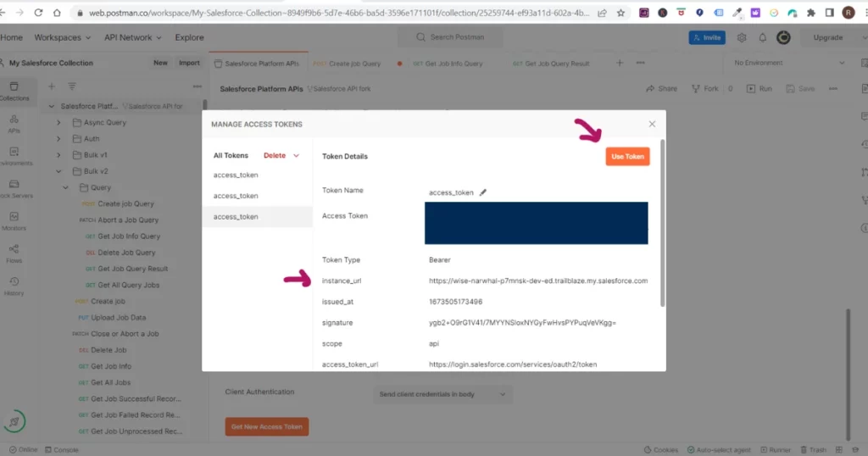This screenshot has width=868, height=456.
Task: Open a new tab with plus icon
Action: pyautogui.click(x=620, y=63)
